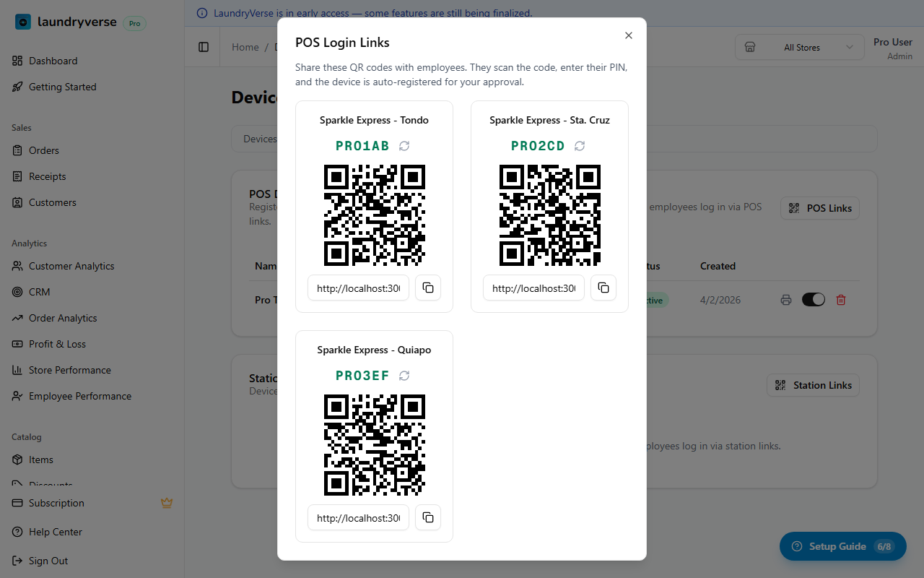Click the Home breadcrumb link

[245, 47]
